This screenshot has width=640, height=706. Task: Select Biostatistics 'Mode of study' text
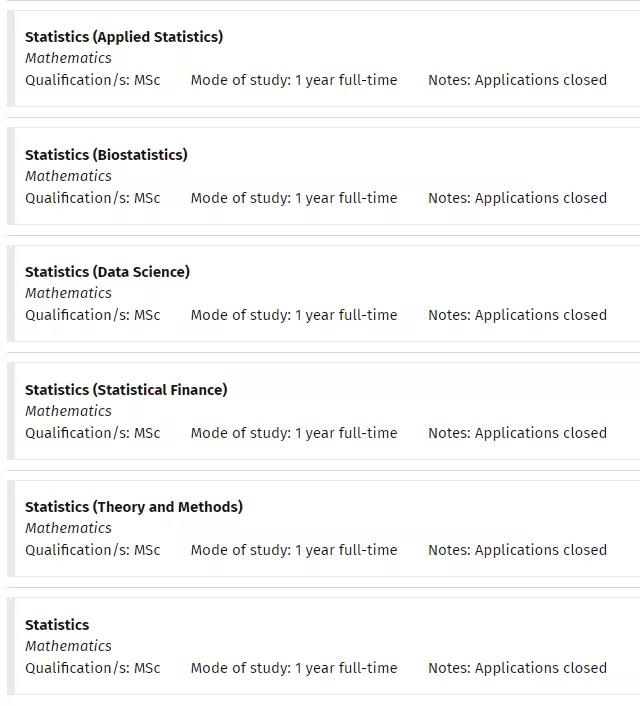pos(294,198)
